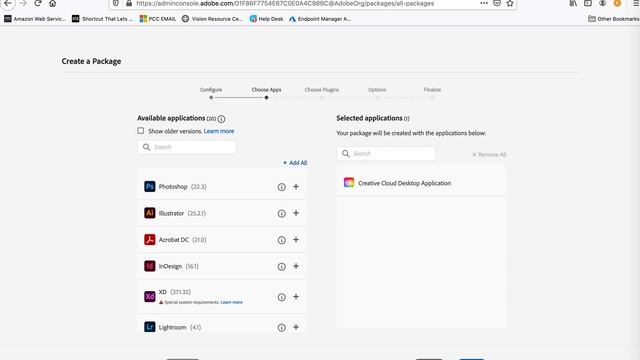Viewport: 640px width, 360px height.
Task: Add XD with its plus icon
Action: (296, 297)
